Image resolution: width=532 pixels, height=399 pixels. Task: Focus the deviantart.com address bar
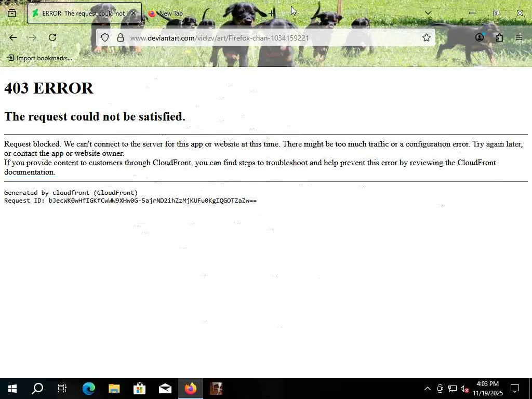point(265,37)
